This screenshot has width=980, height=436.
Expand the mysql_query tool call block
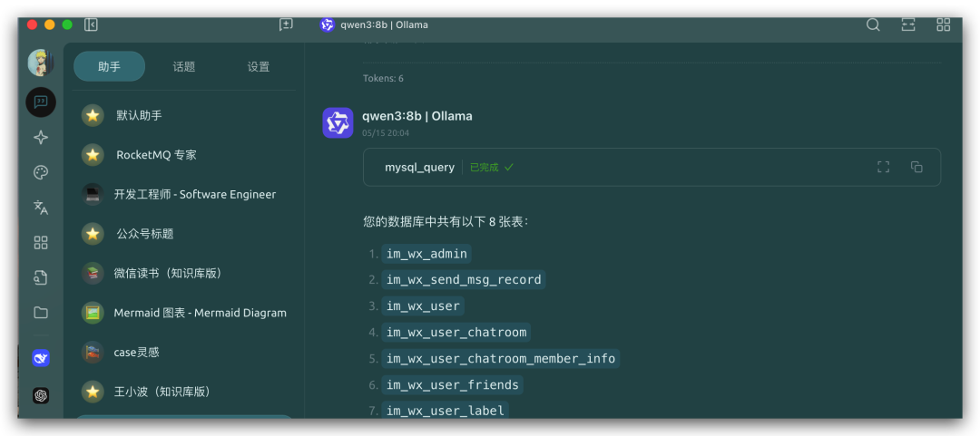coord(652,167)
